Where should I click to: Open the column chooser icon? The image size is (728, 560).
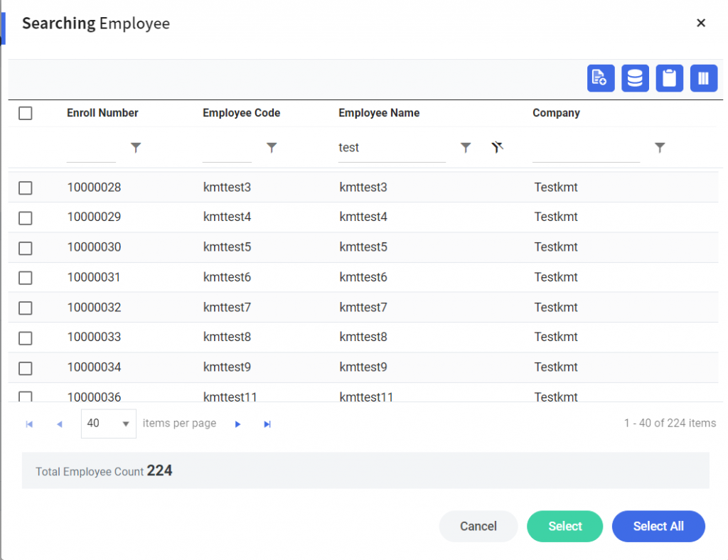[x=703, y=78]
